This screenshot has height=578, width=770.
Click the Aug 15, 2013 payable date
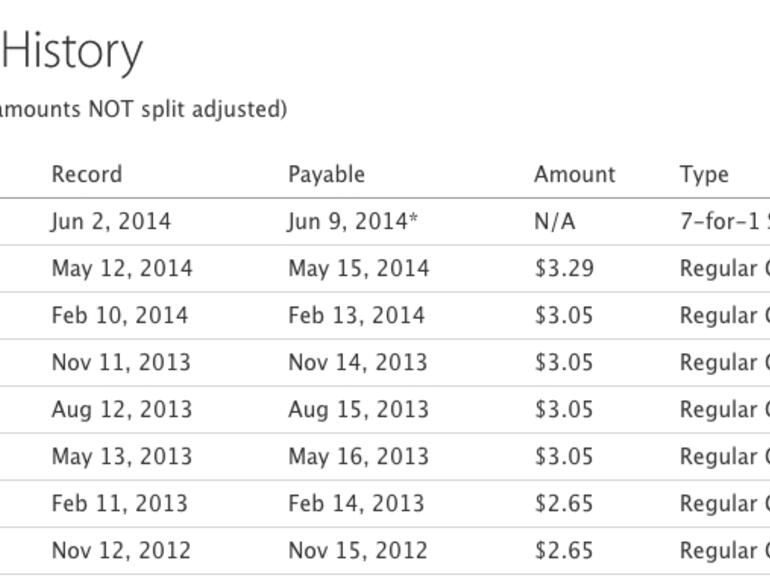click(x=357, y=409)
